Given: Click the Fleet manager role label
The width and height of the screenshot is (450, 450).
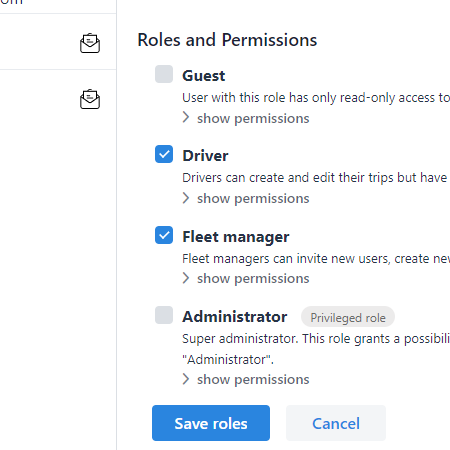Looking at the screenshot, I should click(236, 237).
